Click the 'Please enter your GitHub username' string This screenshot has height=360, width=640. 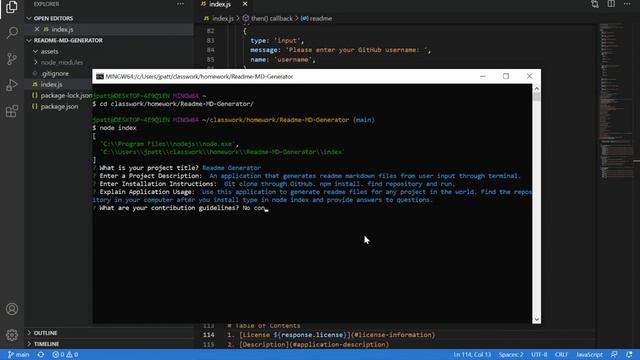point(357,50)
